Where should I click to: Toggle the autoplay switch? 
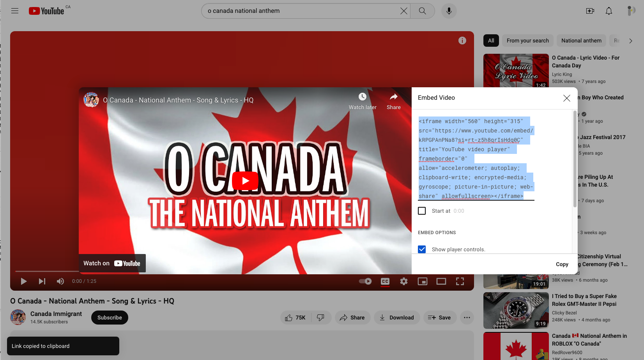click(x=365, y=281)
